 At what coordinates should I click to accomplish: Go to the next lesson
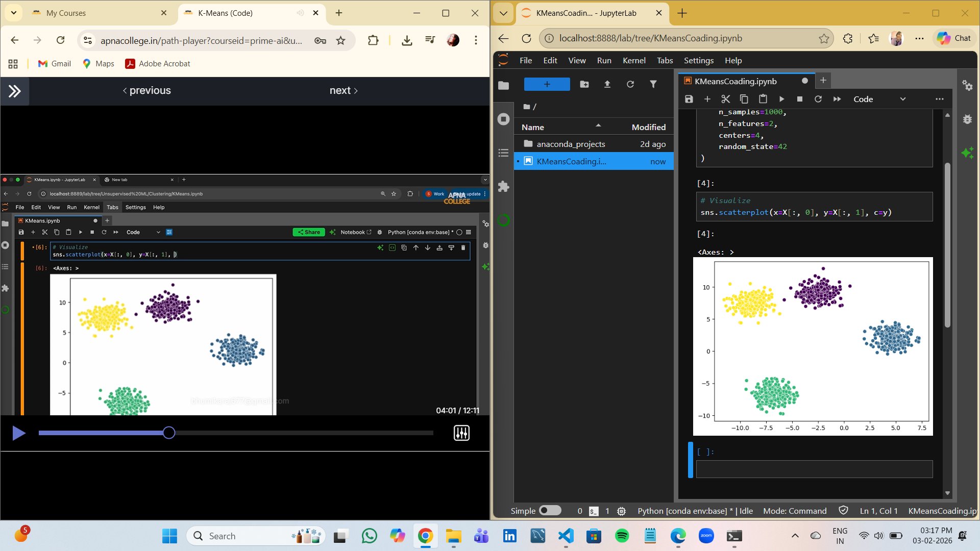tap(344, 91)
